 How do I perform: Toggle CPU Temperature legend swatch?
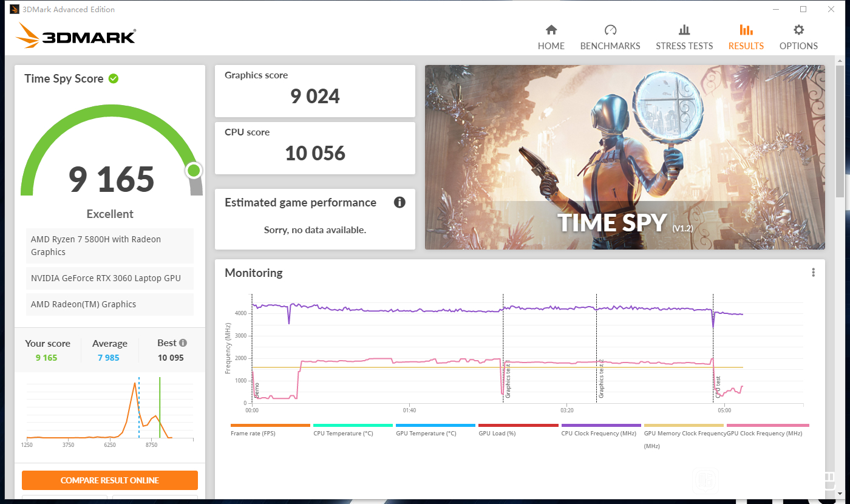[353, 426]
